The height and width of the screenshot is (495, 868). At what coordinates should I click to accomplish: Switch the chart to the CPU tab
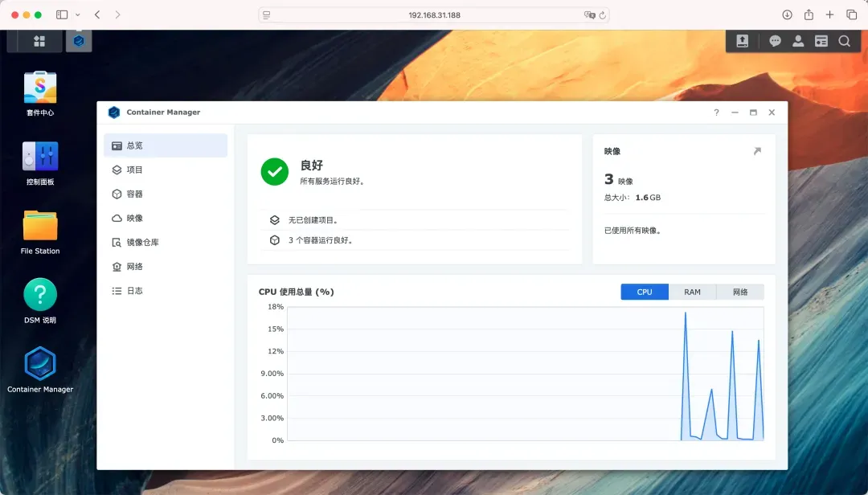coord(645,292)
